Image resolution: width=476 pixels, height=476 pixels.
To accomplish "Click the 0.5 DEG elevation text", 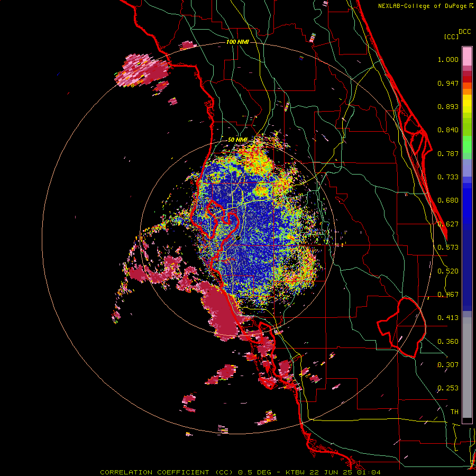I will [x=255, y=472].
